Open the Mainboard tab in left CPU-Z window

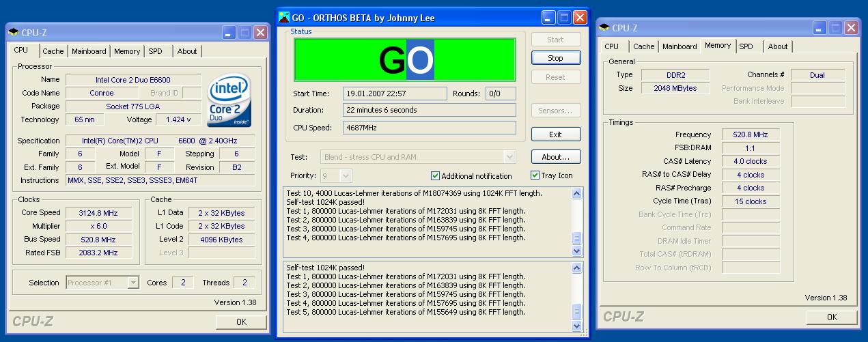[89, 51]
